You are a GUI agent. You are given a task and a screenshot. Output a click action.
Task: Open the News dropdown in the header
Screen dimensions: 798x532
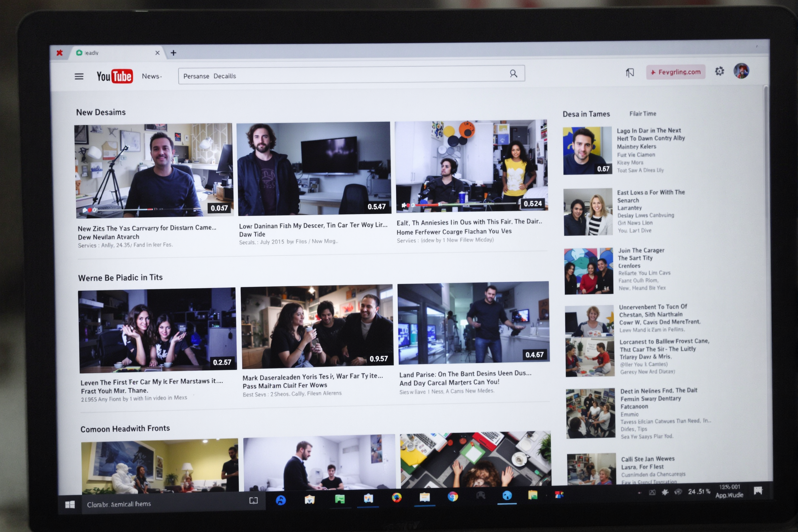151,76
